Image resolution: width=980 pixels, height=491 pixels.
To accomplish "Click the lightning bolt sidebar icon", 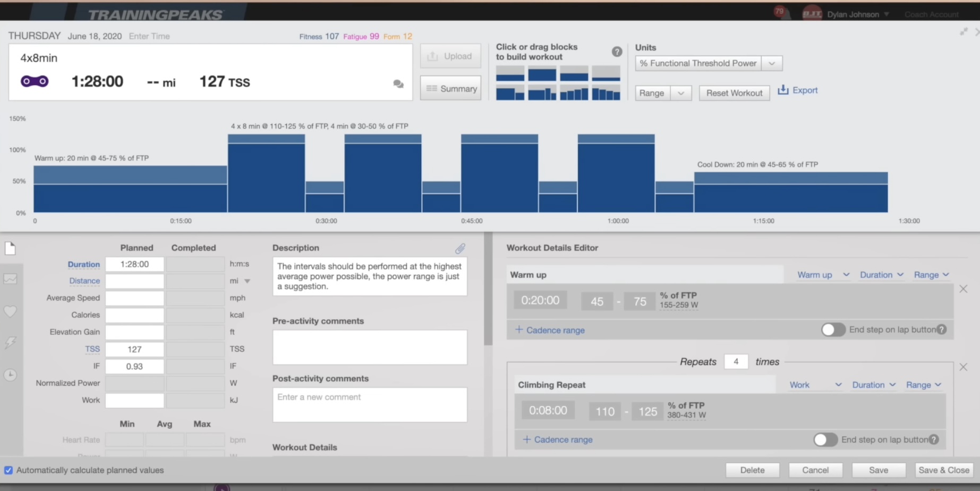I will [10, 343].
